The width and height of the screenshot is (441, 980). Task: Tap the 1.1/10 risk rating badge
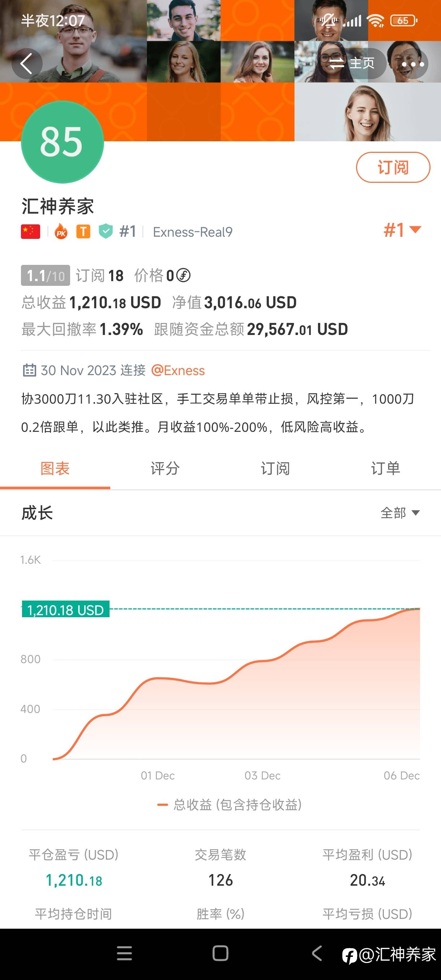point(46,275)
